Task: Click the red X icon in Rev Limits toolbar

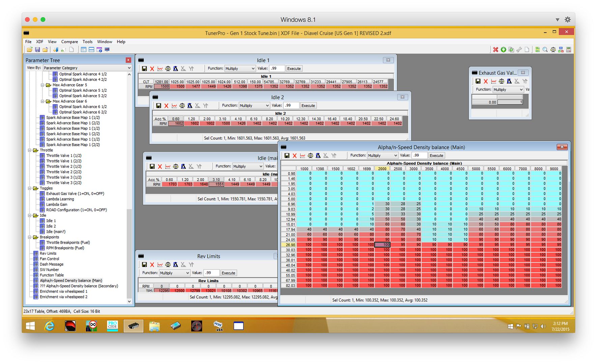Action: 152,265
